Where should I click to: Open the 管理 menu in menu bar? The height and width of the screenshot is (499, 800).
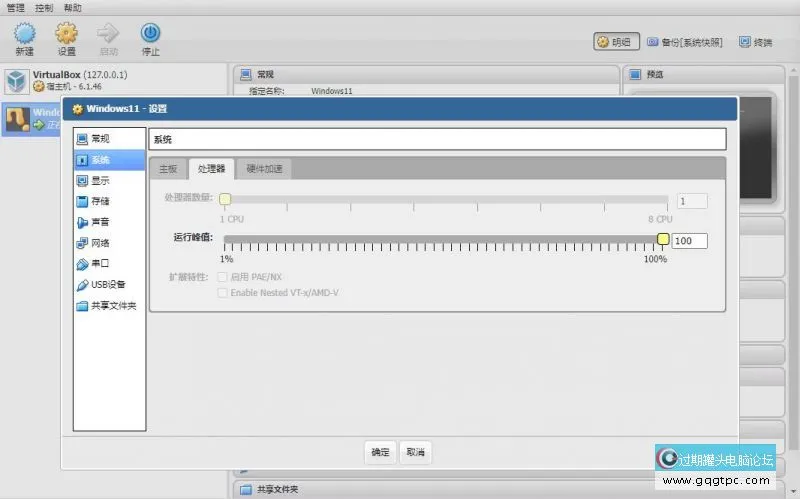16,7
